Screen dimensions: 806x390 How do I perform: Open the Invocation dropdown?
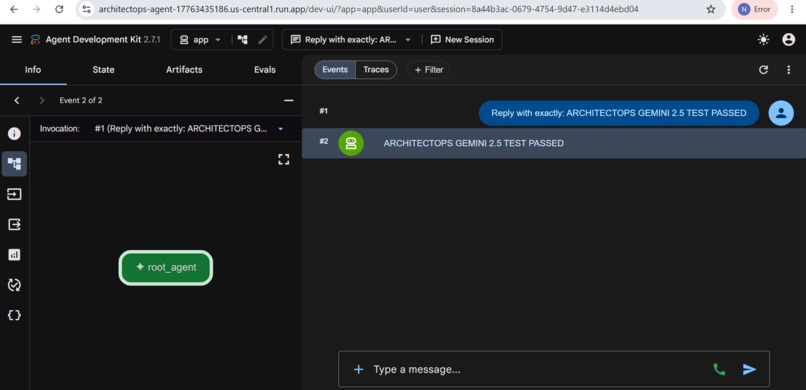tap(189, 129)
